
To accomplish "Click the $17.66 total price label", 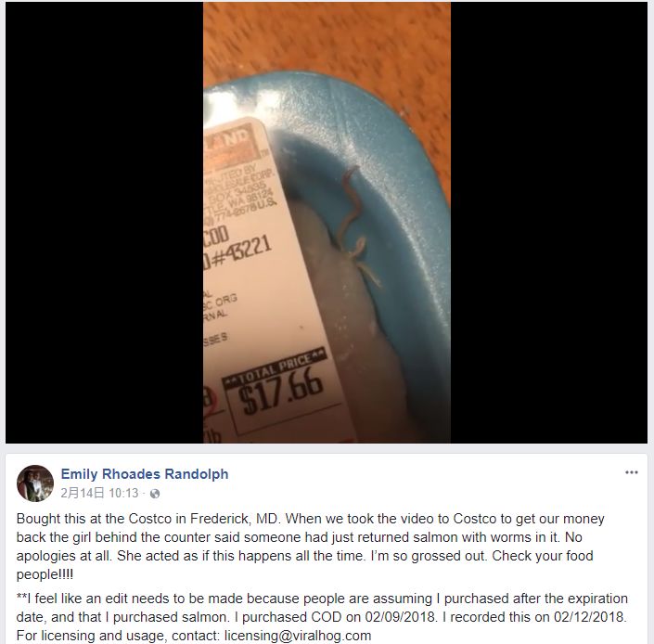I will pyautogui.click(x=279, y=390).
